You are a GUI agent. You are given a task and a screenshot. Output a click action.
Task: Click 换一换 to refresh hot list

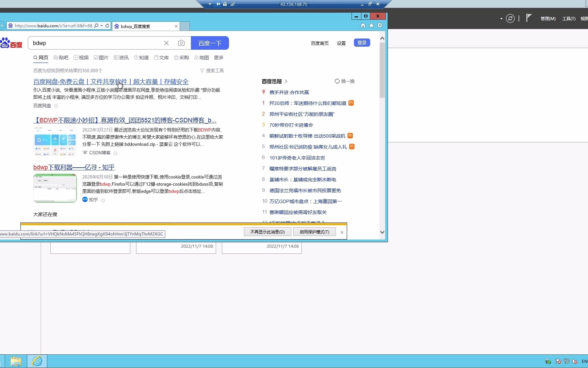(x=345, y=81)
